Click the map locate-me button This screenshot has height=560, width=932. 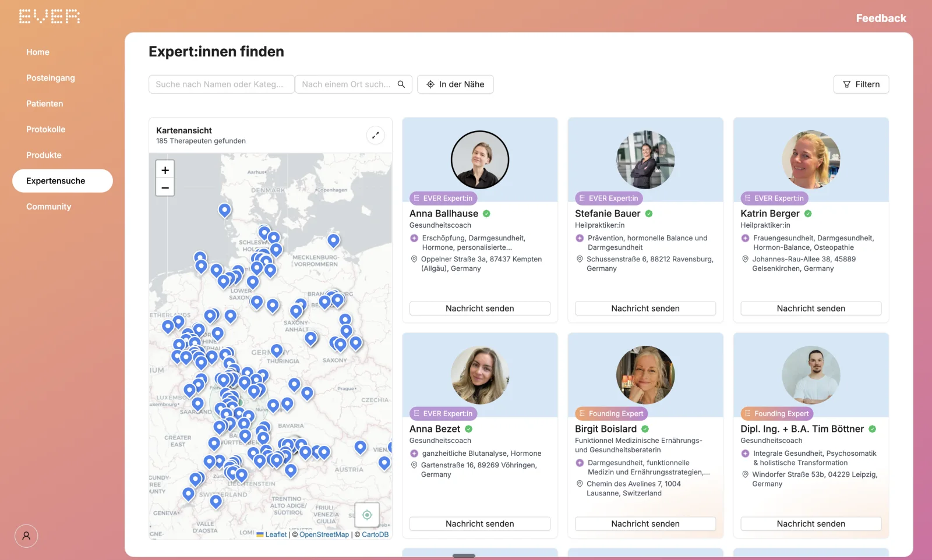(x=367, y=515)
